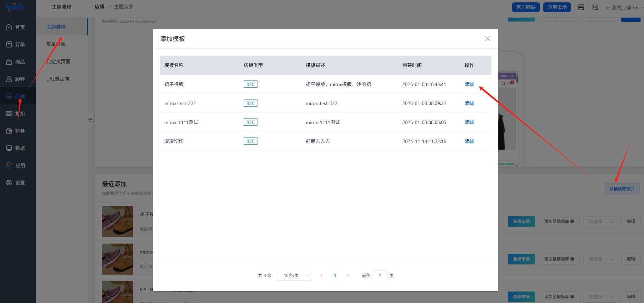The width and height of the screenshot is (644, 303).
Task: Open the Settings gear icon
Action: click(x=9, y=183)
